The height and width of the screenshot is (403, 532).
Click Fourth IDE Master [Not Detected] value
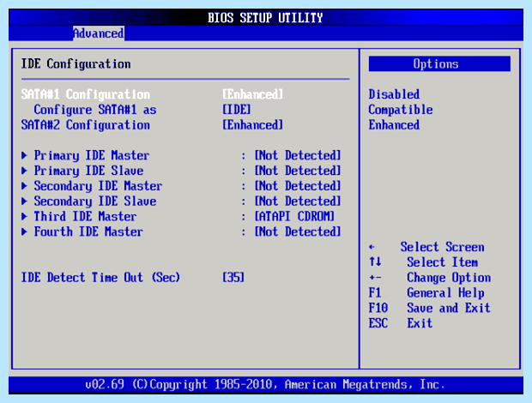pyautogui.click(x=298, y=232)
